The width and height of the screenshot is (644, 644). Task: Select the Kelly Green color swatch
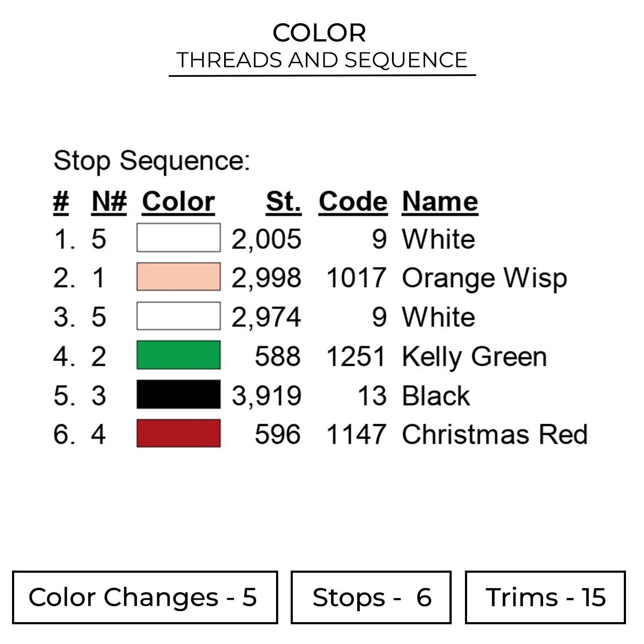click(179, 355)
